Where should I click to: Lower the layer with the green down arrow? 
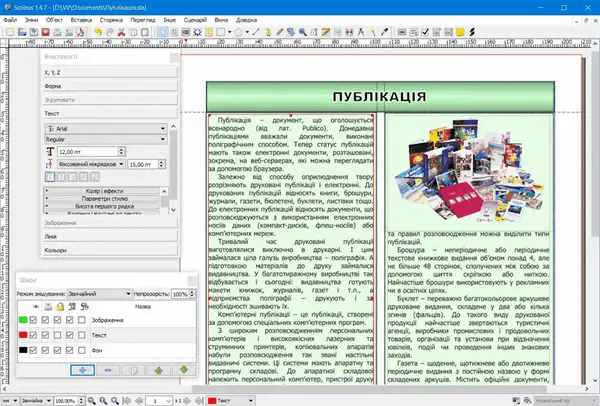pos(184,370)
